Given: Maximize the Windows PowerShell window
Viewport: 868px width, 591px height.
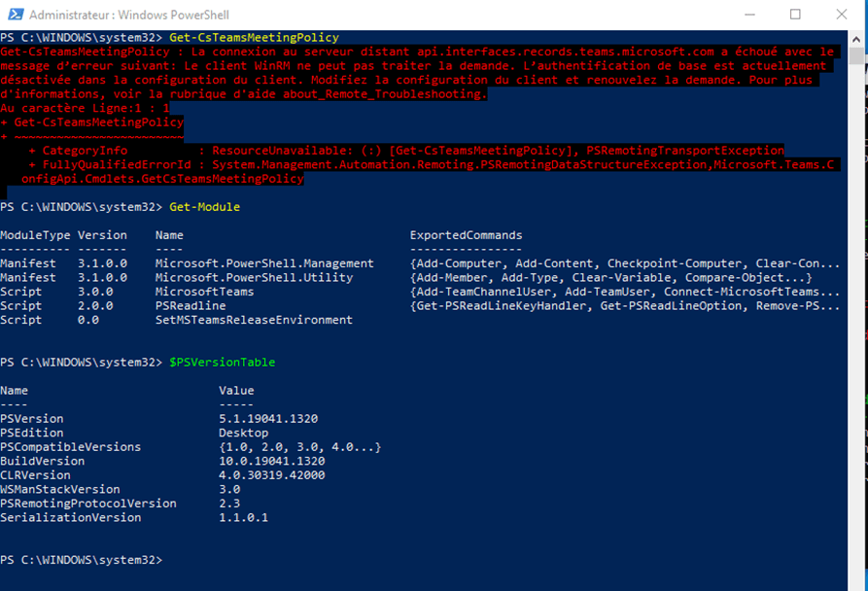Looking at the screenshot, I should pyautogui.click(x=795, y=15).
